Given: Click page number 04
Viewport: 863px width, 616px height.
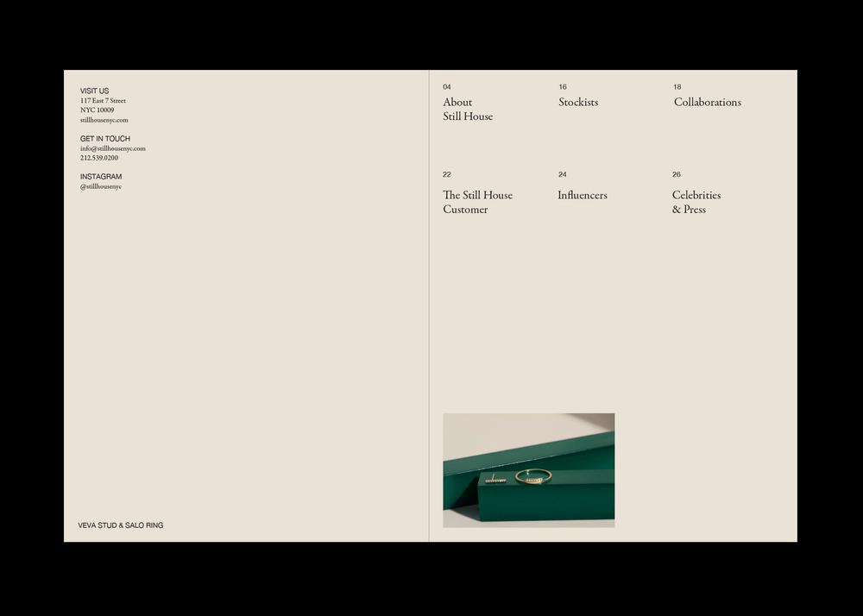Looking at the screenshot, I should (x=447, y=87).
